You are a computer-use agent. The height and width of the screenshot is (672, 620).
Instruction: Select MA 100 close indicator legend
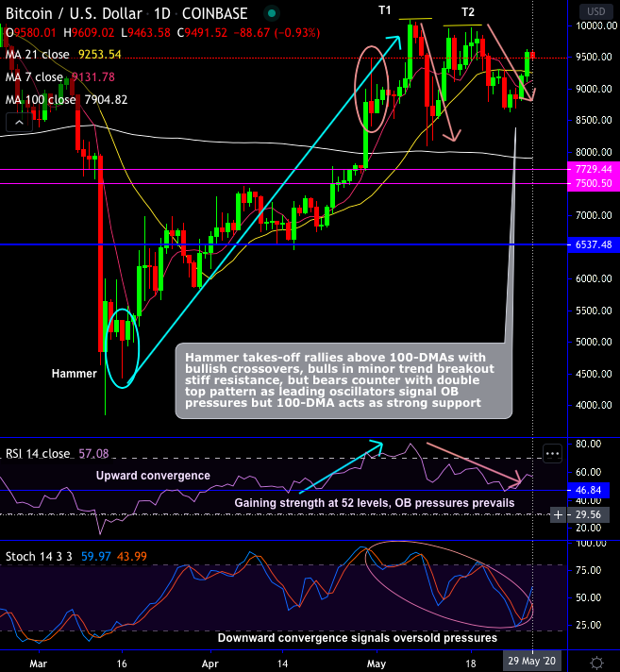(41, 100)
